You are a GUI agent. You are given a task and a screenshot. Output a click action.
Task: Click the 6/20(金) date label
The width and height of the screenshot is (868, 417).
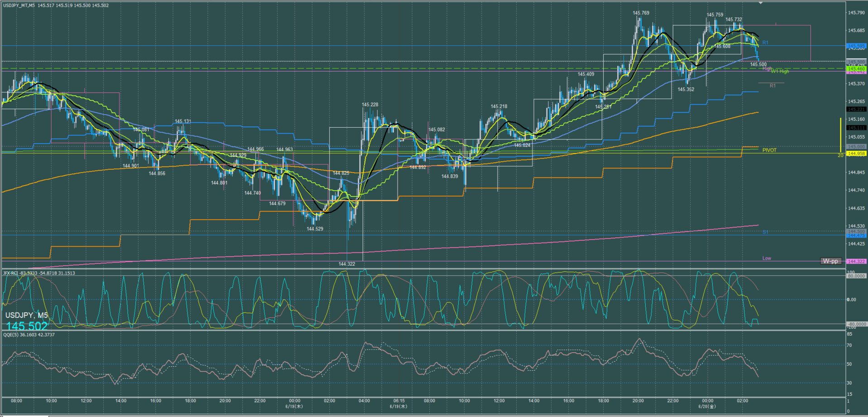[707, 406]
